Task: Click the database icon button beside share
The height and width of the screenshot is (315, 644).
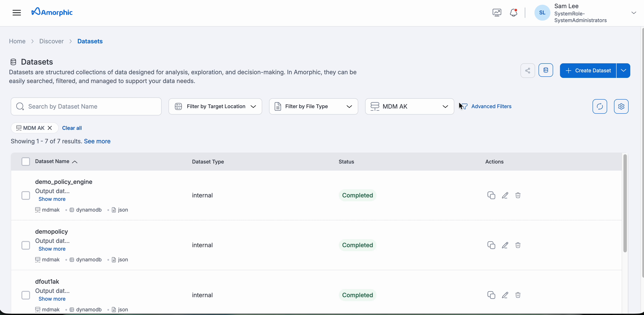Action: click(x=546, y=70)
